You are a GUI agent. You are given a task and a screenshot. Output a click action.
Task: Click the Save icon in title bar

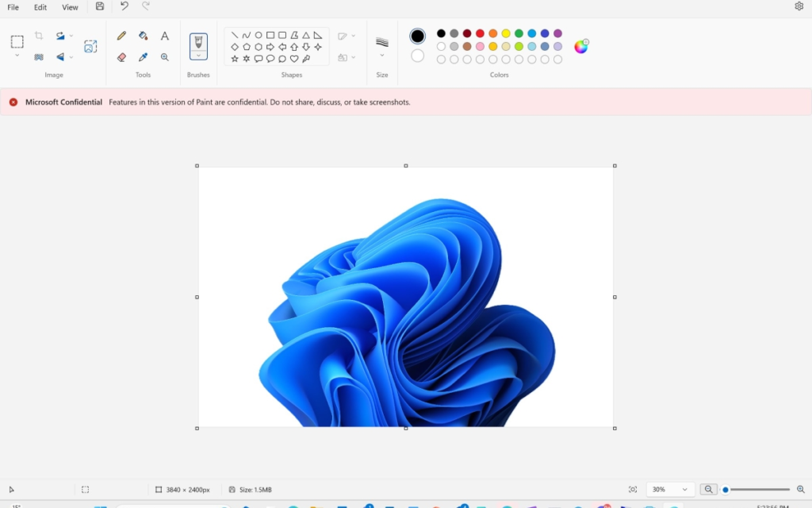(100, 6)
